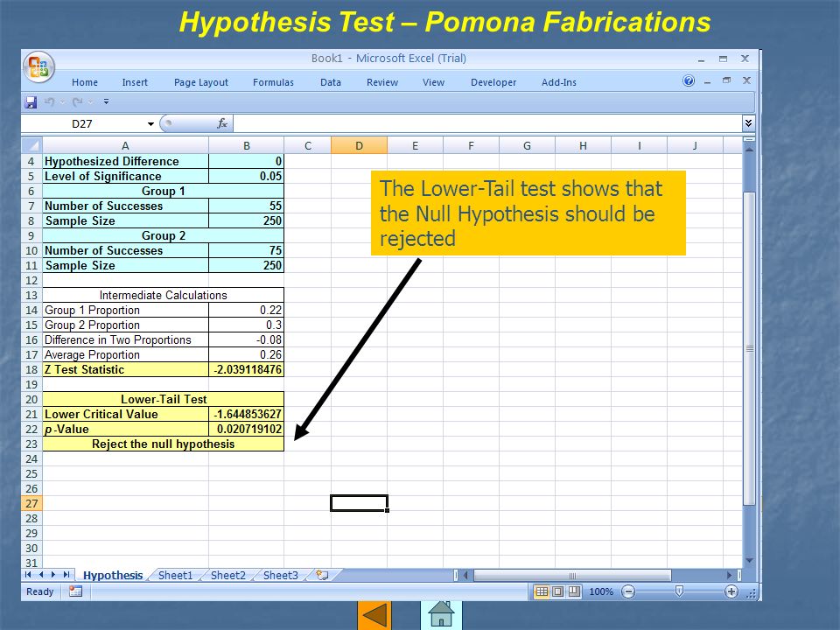Click the "Average Proportion" cell

[125, 354]
